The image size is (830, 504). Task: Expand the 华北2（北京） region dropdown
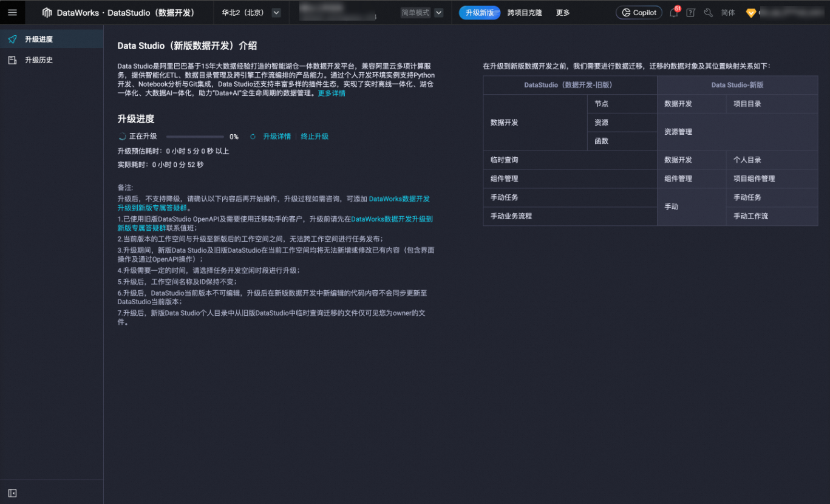click(276, 13)
